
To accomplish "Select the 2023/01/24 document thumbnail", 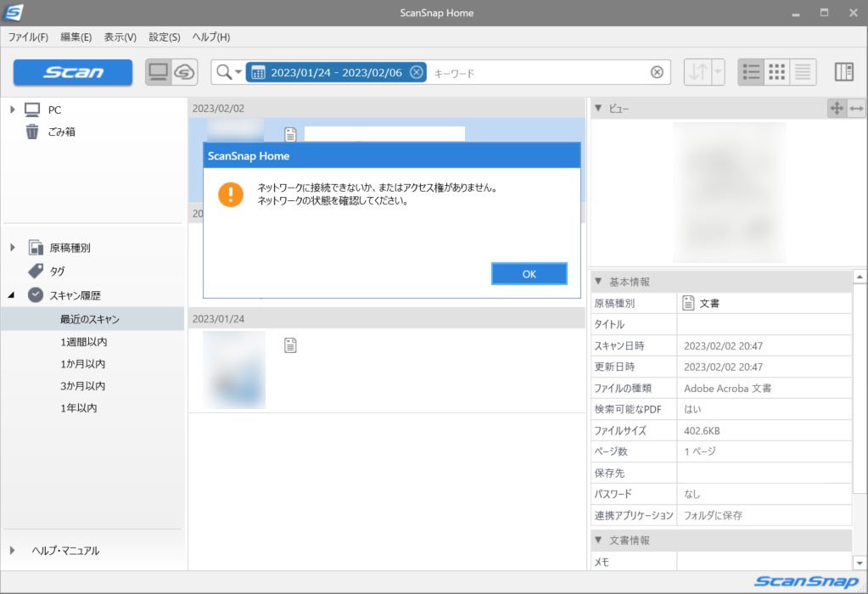I will coord(234,370).
